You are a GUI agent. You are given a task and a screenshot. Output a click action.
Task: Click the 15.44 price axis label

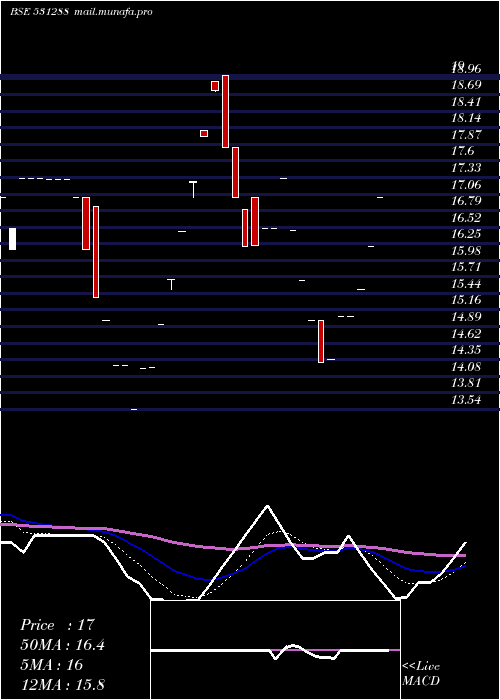click(x=467, y=284)
